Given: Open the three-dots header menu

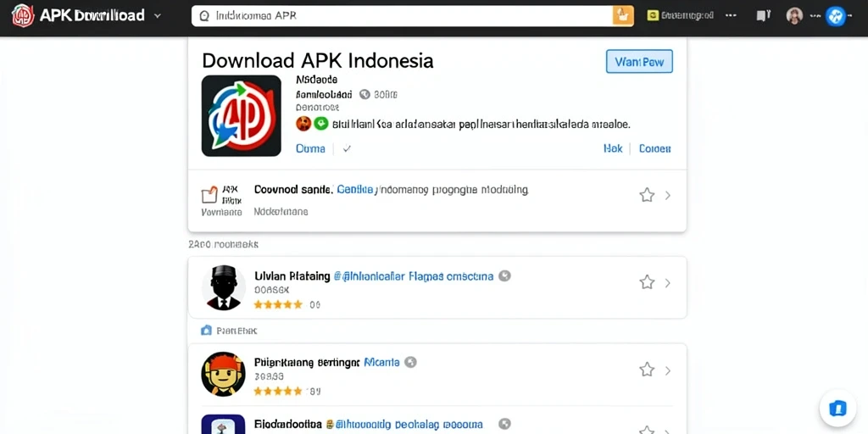Looking at the screenshot, I should [x=732, y=15].
